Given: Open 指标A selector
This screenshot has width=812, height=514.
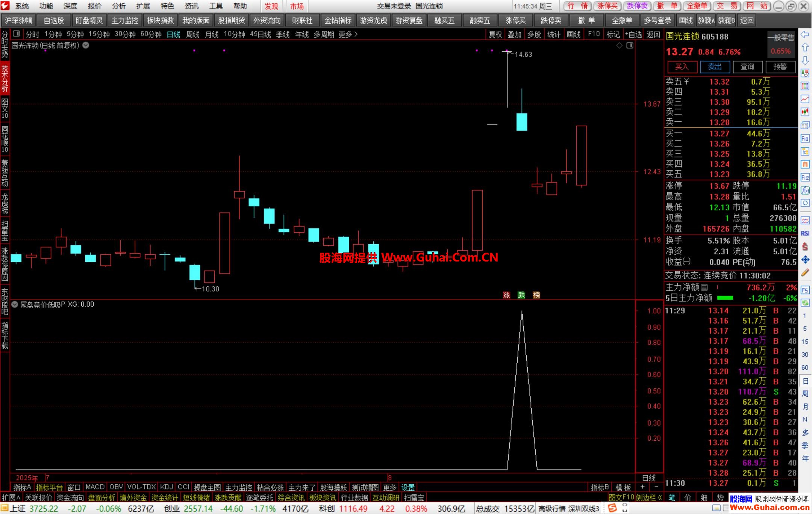Looking at the screenshot, I should (22, 488).
